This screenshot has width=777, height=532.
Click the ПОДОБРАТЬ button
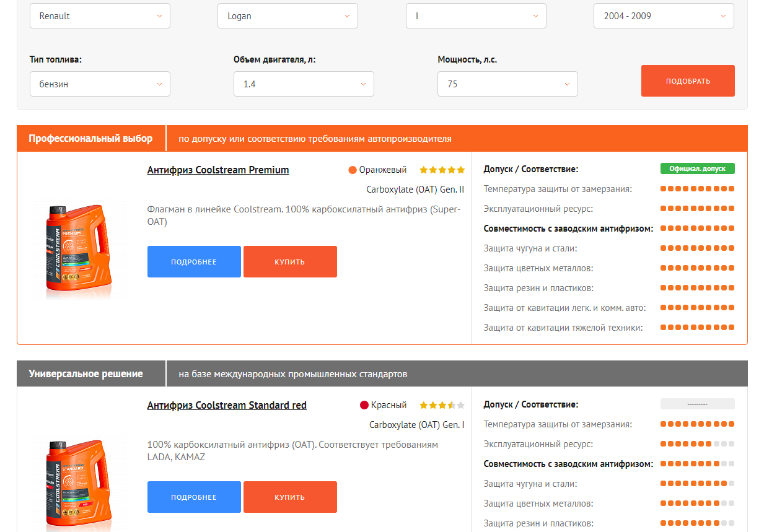tap(688, 81)
